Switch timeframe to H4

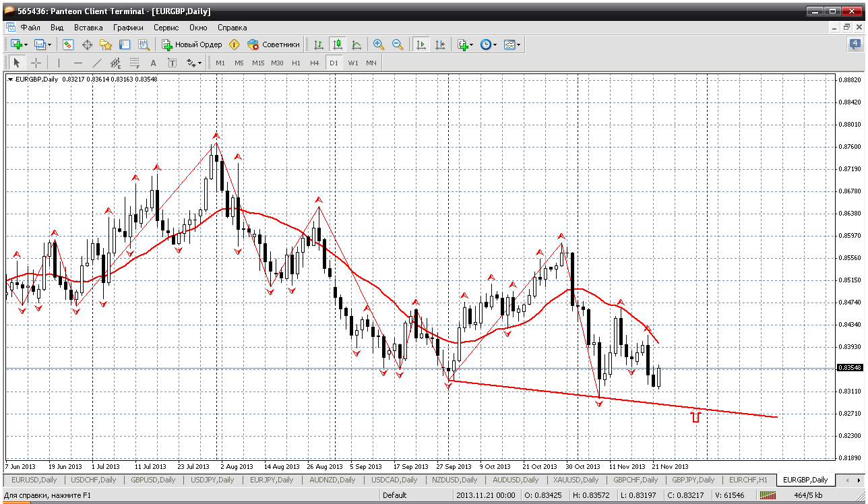pyautogui.click(x=315, y=63)
